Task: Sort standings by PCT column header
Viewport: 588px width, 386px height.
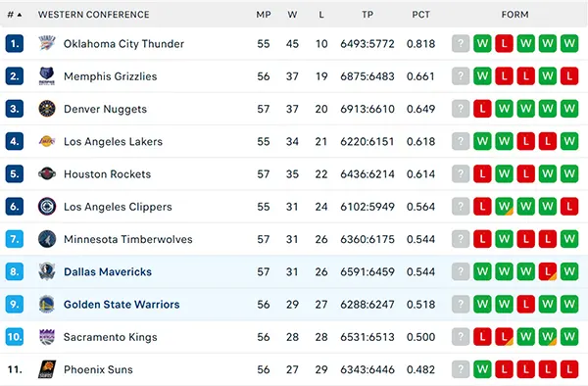Action: 420,15
